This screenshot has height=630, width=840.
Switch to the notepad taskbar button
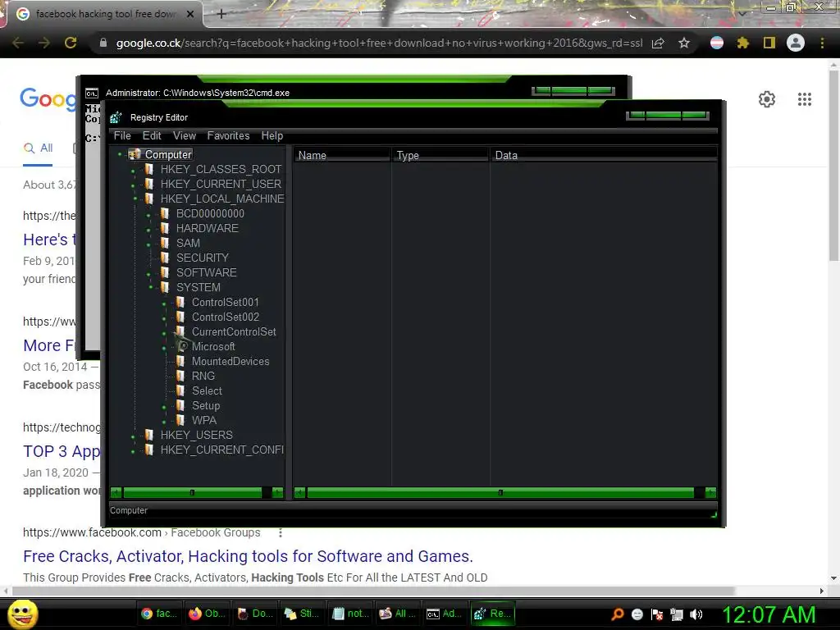click(x=351, y=614)
